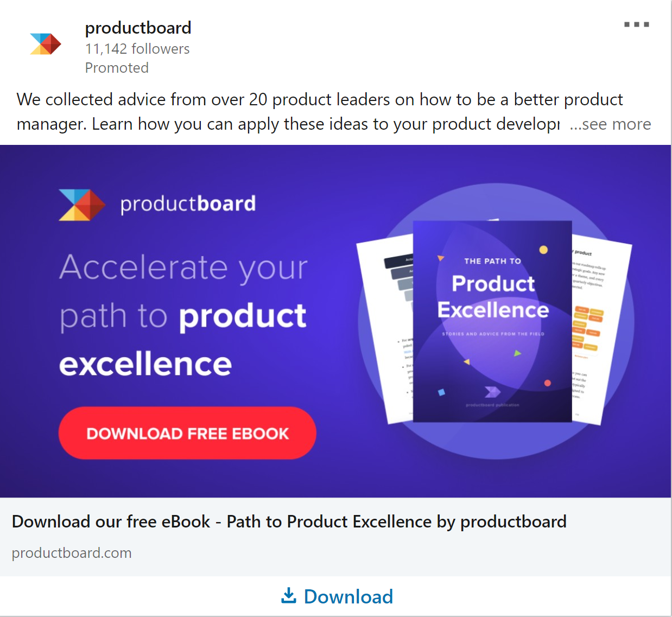Open the productboard company name link
The height and width of the screenshot is (617, 672).
coord(138,28)
